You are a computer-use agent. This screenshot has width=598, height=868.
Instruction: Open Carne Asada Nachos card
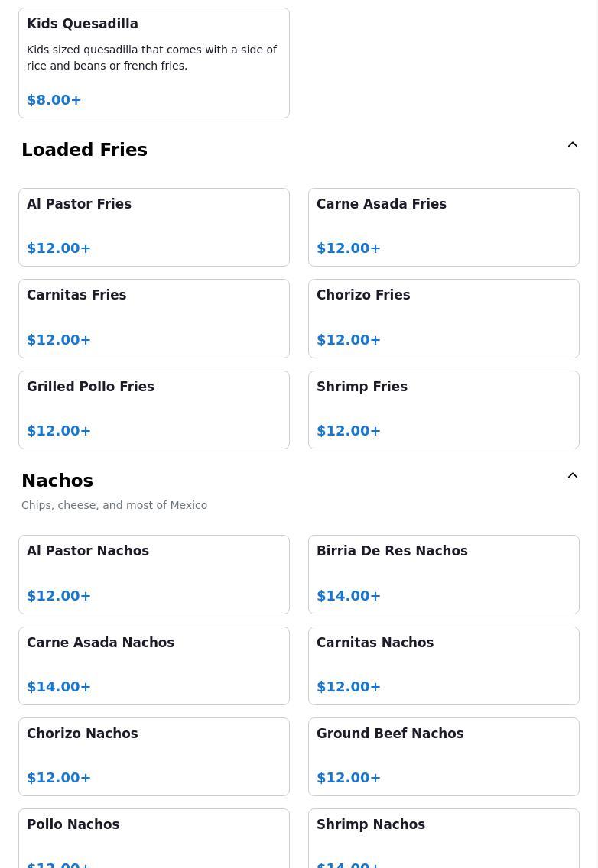(154, 666)
